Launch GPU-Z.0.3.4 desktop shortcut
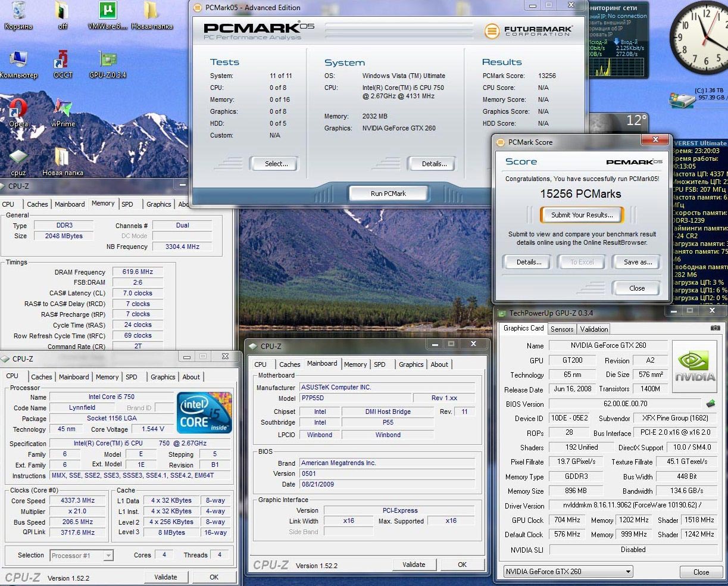728x586 pixels. 107,64
